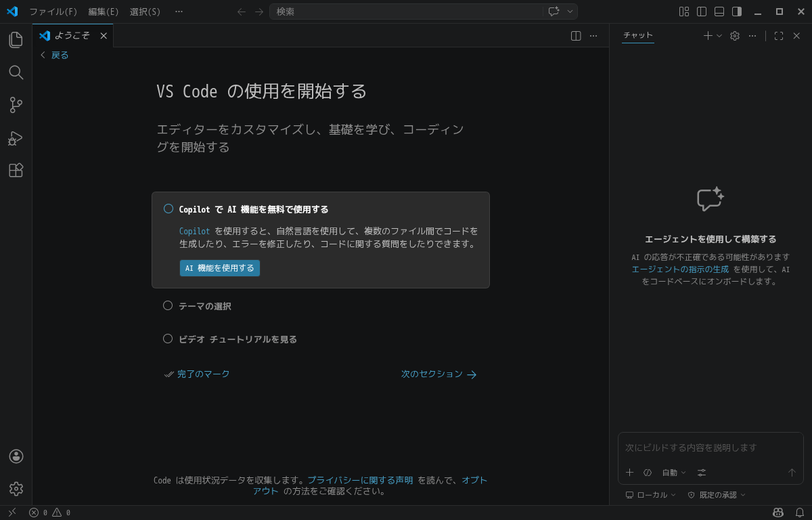This screenshot has width=812, height=520.
Task: Open the Run and Debug view
Action: 16,138
